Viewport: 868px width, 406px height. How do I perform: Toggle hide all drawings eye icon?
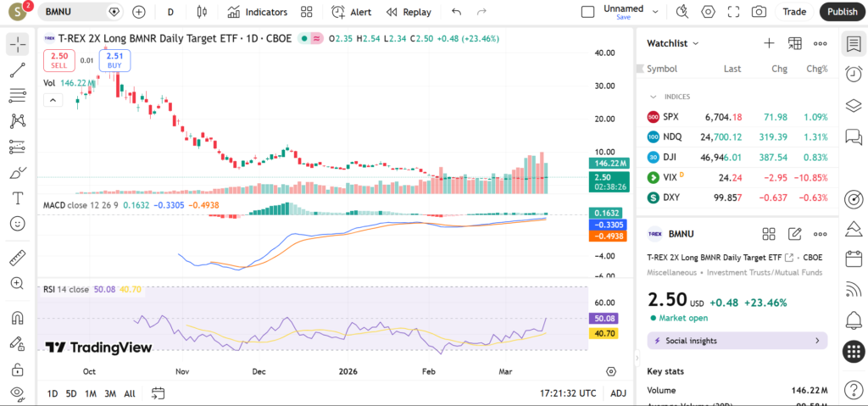click(x=18, y=393)
